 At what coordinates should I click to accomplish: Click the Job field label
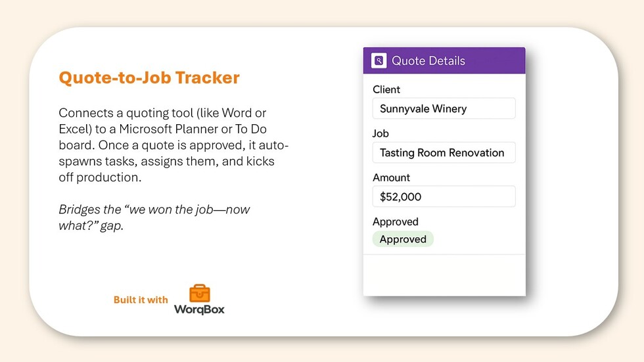coord(380,133)
